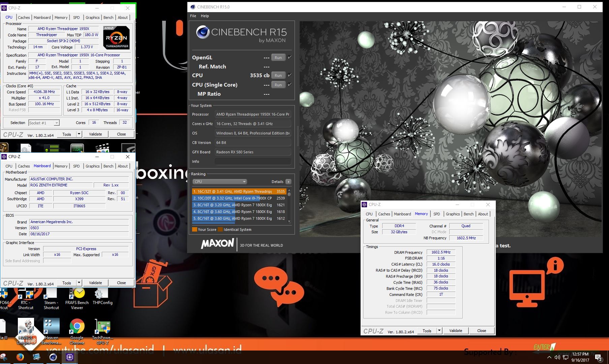The height and width of the screenshot is (364, 609).
Task: Click Core Speed value 4106.38 MHz
Action: [x=44, y=92]
